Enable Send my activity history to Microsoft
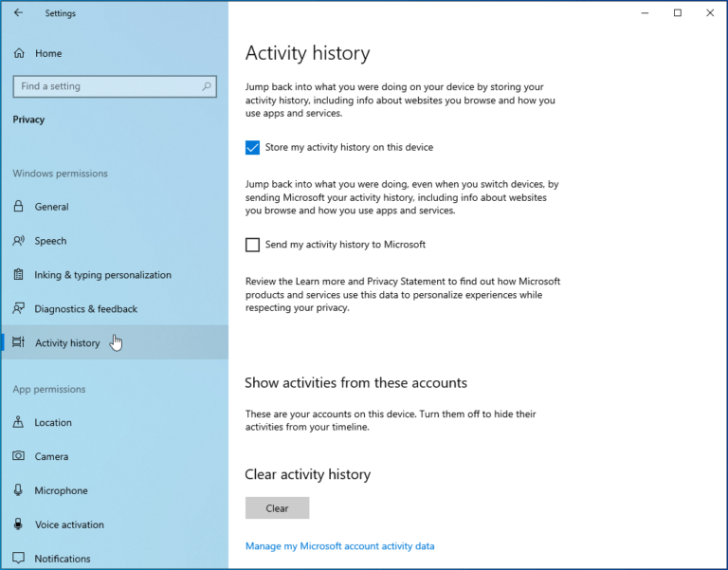This screenshot has width=728, height=570. [x=252, y=245]
